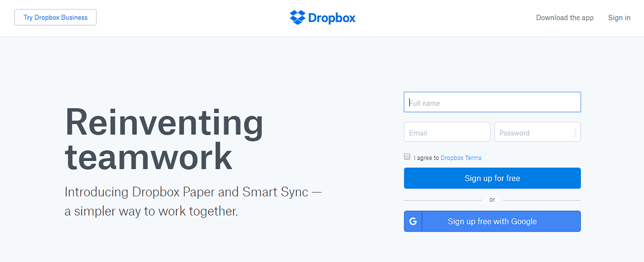Focus the Full name field
The image size is (644, 262).
tap(492, 102)
